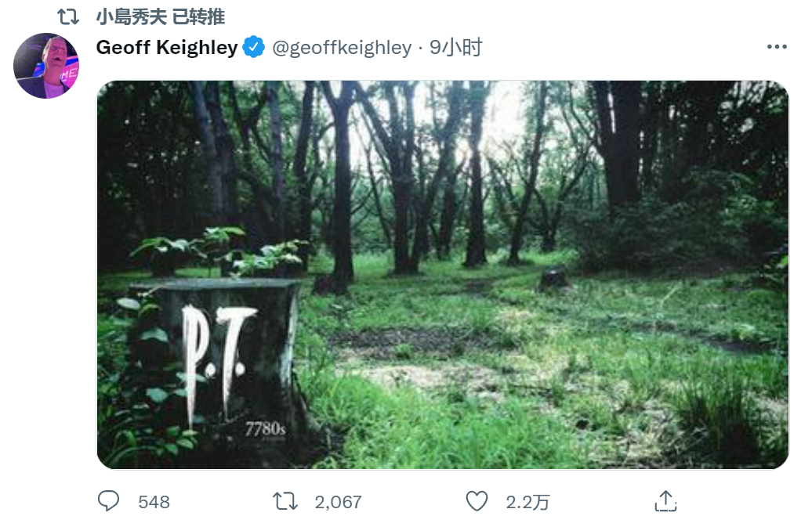Screen dimensions: 812x527
Task: Click the reply speech-bubble icon
Action: point(109,501)
